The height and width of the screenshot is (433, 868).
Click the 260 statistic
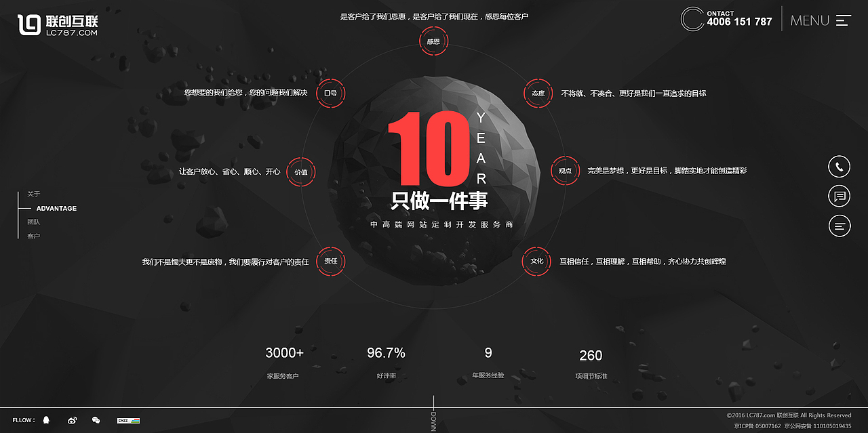591,356
